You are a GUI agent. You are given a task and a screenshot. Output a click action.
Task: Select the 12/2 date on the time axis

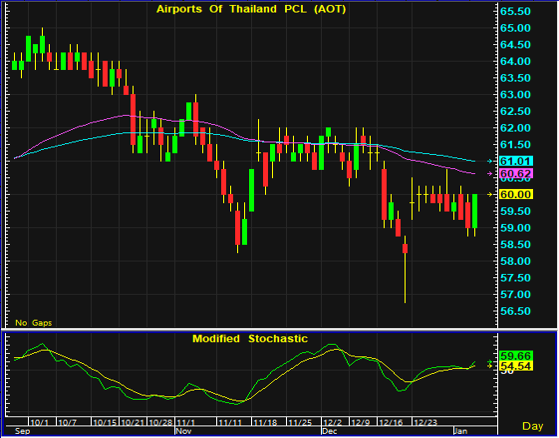(x=332, y=423)
